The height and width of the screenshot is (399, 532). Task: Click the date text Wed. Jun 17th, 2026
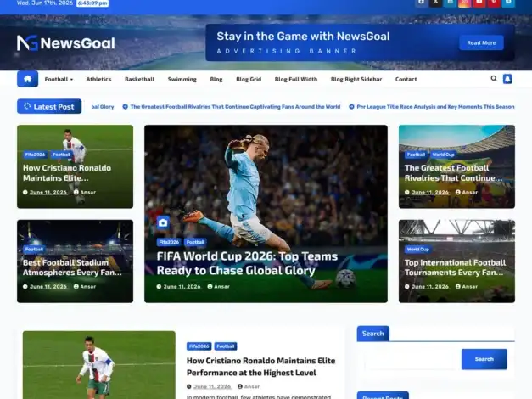point(45,3)
